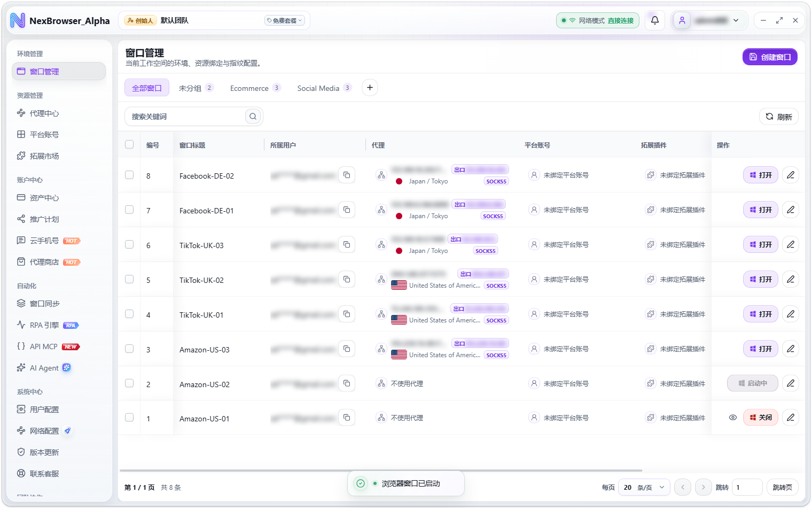The image size is (812, 508).
Task: Switch to the Social Media tab
Action: pyautogui.click(x=324, y=88)
